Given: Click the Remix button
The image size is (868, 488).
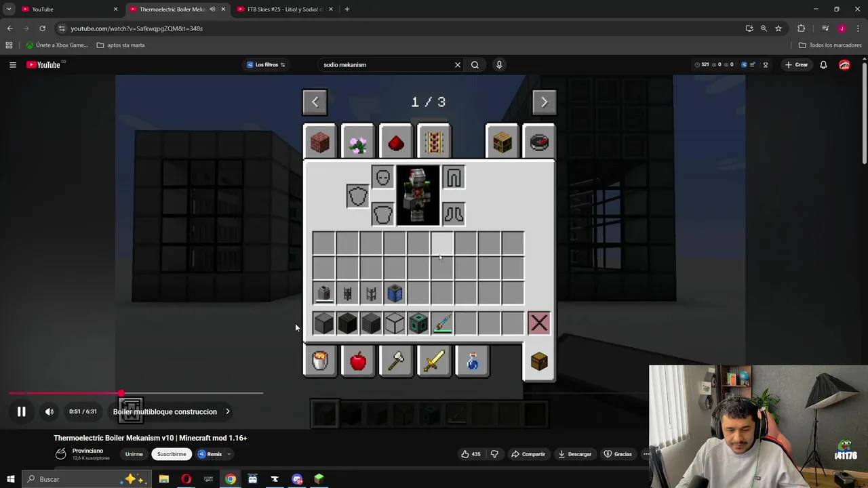Looking at the screenshot, I should click(210, 454).
